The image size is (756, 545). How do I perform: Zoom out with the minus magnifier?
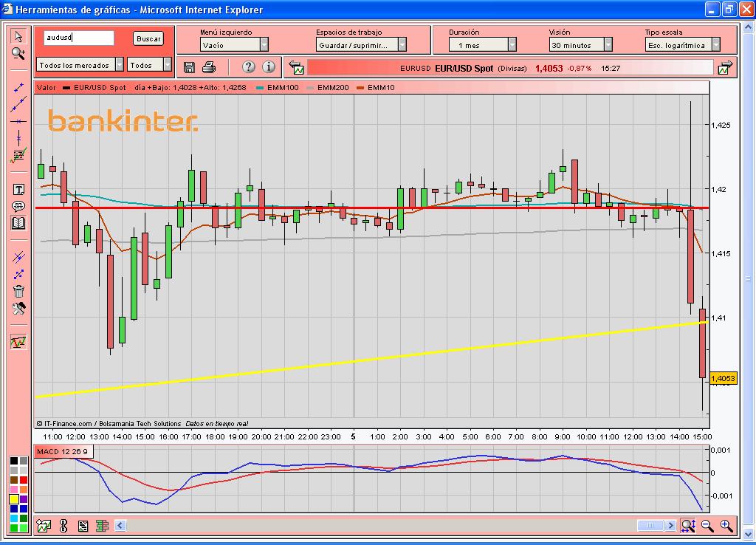(x=707, y=526)
